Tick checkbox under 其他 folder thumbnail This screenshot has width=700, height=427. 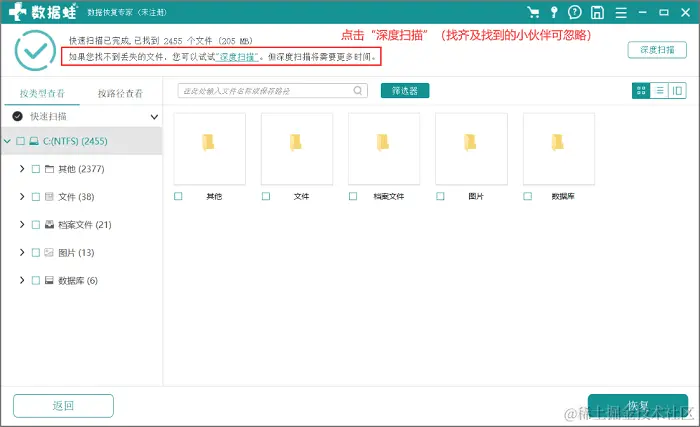178,196
